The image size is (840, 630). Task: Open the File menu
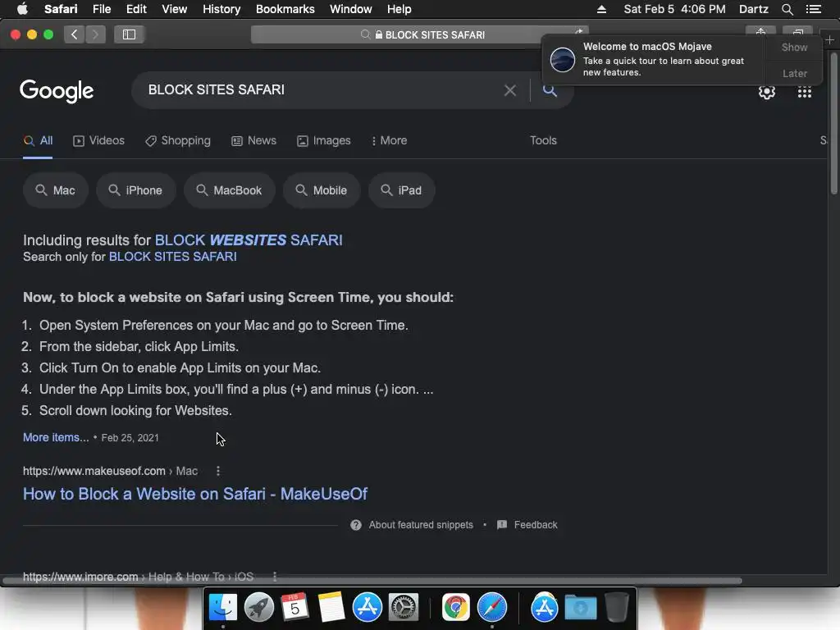[x=101, y=9]
